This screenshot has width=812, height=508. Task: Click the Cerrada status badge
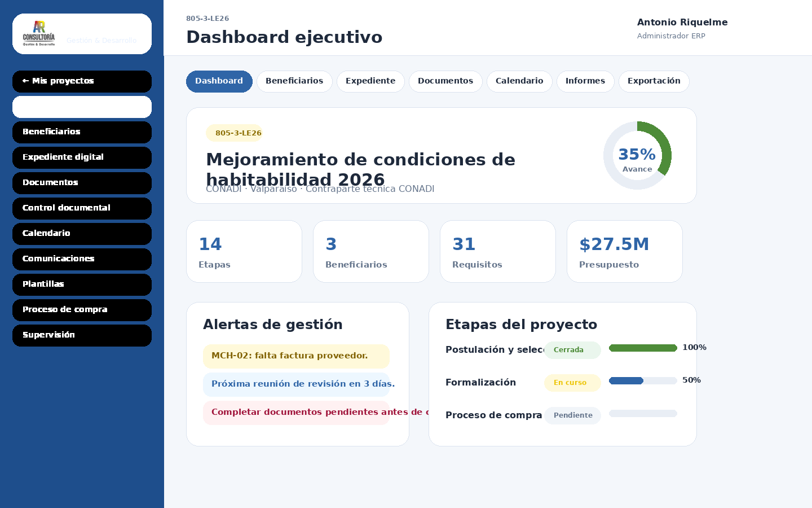(572, 350)
